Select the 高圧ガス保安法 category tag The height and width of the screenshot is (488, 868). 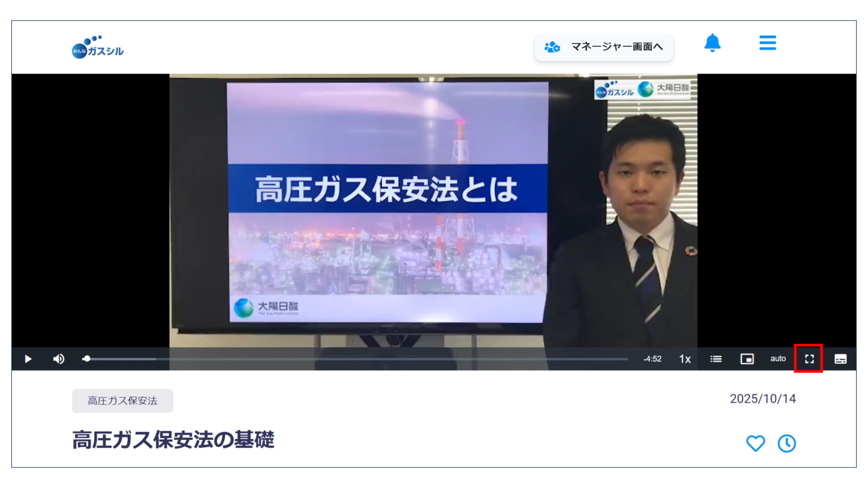123,401
